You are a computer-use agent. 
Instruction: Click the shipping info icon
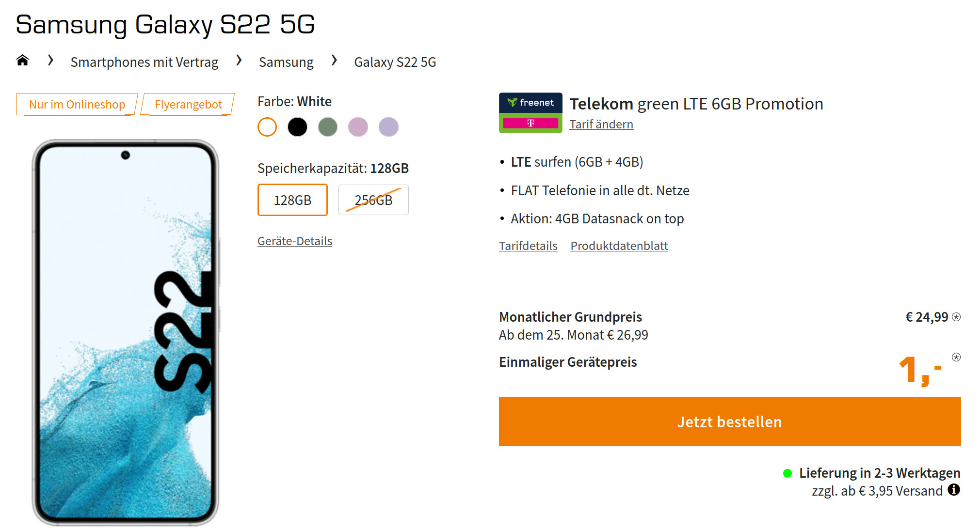[954, 490]
